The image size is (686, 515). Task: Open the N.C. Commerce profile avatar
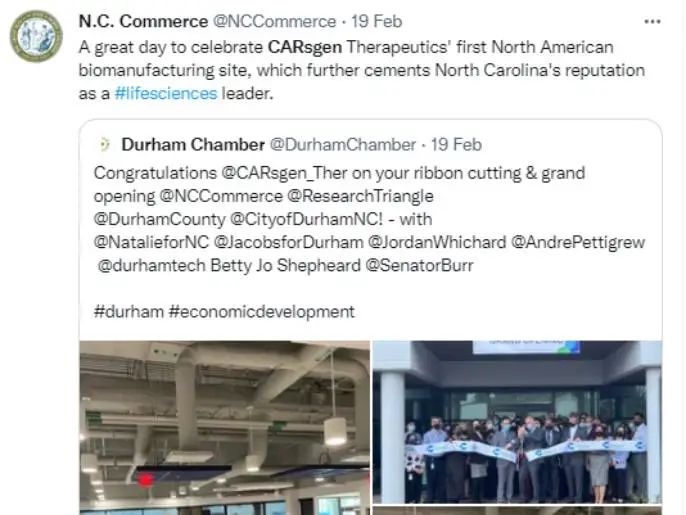point(36,36)
